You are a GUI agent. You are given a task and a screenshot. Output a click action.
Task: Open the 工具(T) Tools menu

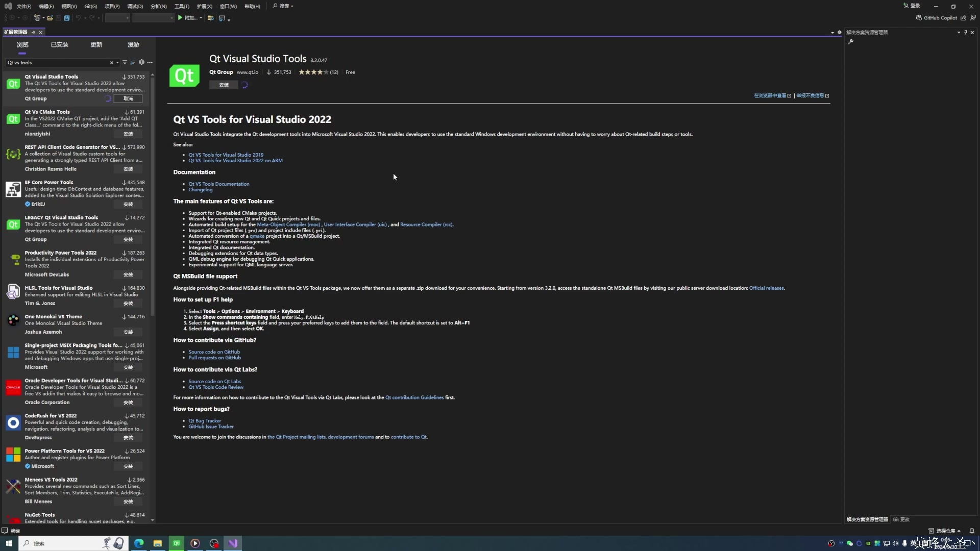[181, 6]
